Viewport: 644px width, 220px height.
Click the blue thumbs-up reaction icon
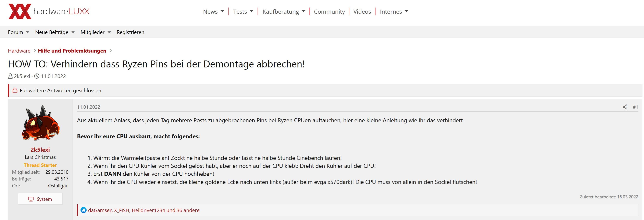tap(84, 210)
